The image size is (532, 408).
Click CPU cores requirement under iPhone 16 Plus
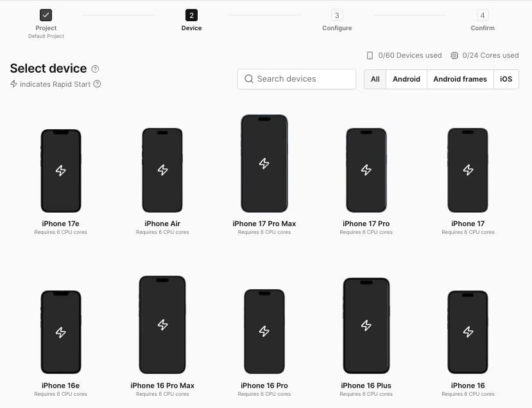[366, 394]
